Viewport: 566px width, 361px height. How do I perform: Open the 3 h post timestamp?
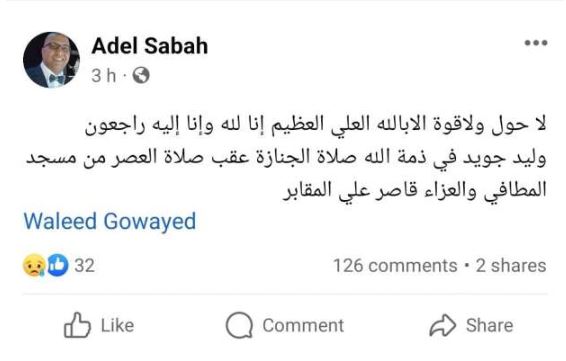point(104,76)
